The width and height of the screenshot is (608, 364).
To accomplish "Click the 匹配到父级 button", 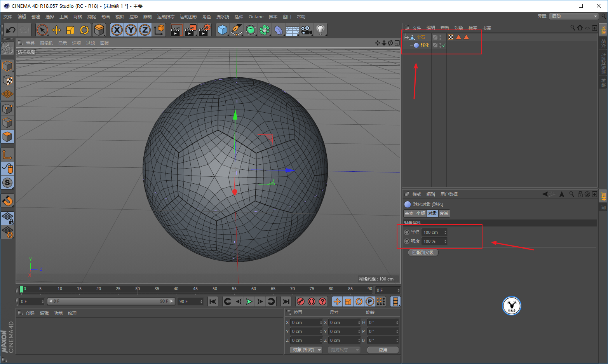I will click(423, 253).
